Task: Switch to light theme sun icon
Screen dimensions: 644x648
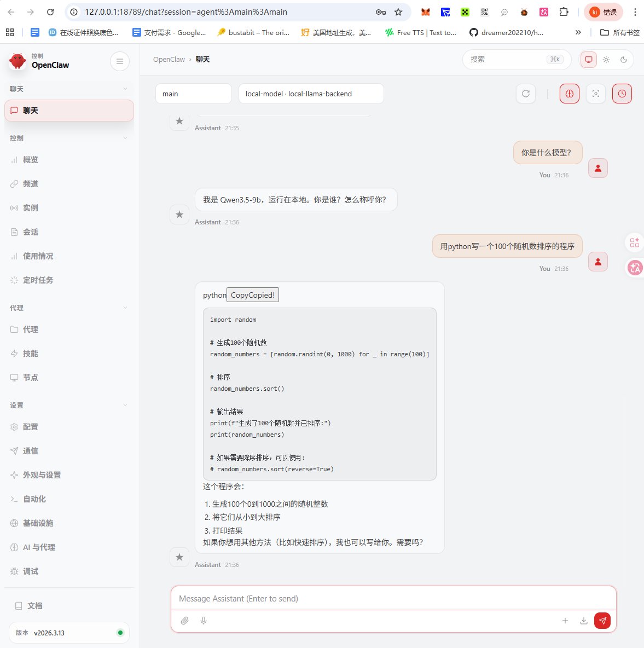Action: [606, 60]
